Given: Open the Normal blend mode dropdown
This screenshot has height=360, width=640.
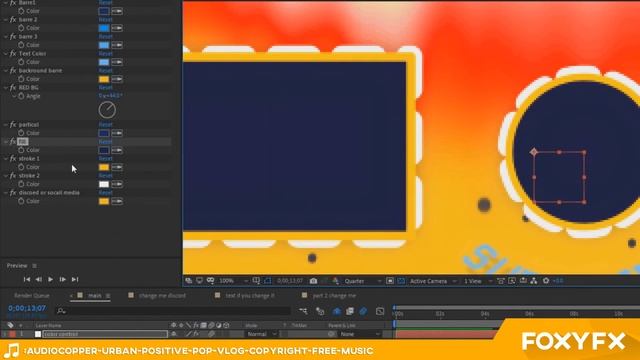Looking at the screenshot, I should [x=262, y=334].
